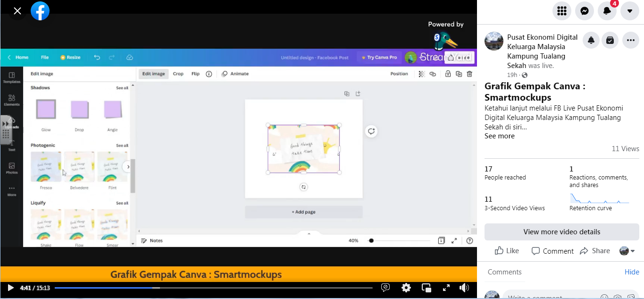Share the video post

[595, 251]
